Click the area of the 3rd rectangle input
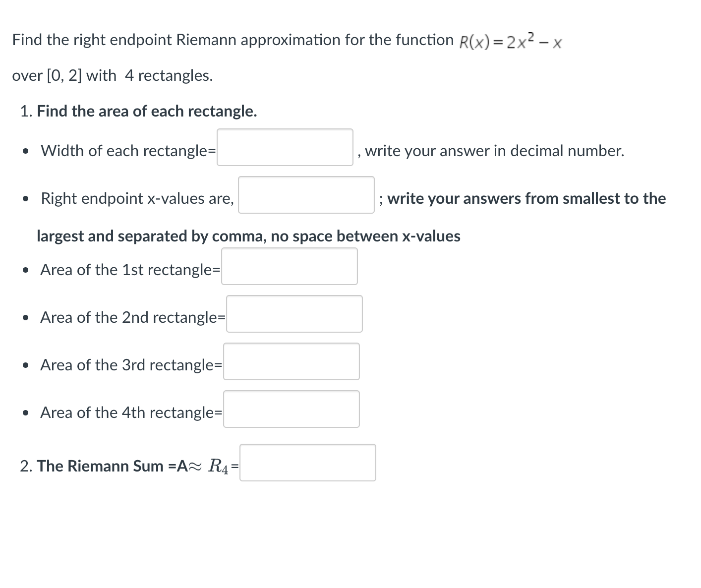The height and width of the screenshot is (588, 701). point(292,361)
